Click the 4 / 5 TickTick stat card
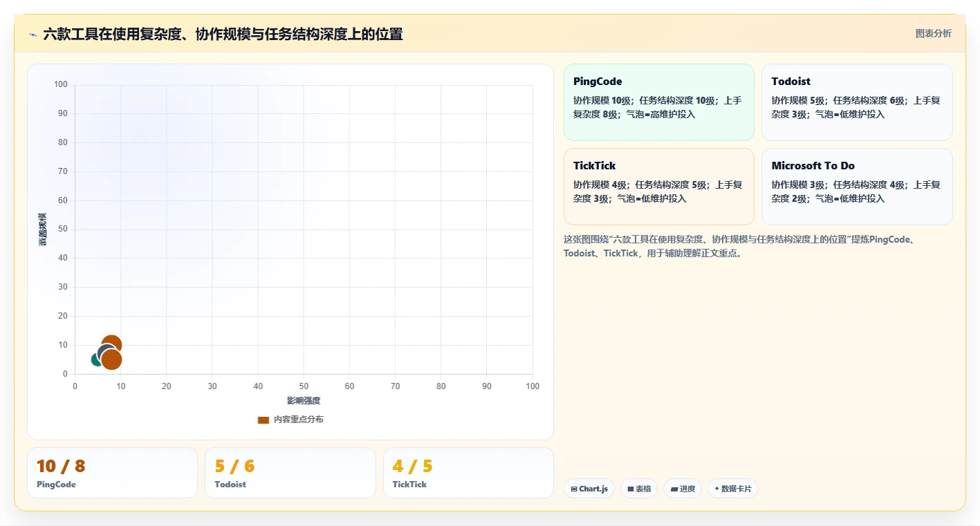The height and width of the screenshot is (526, 980). tap(468, 473)
